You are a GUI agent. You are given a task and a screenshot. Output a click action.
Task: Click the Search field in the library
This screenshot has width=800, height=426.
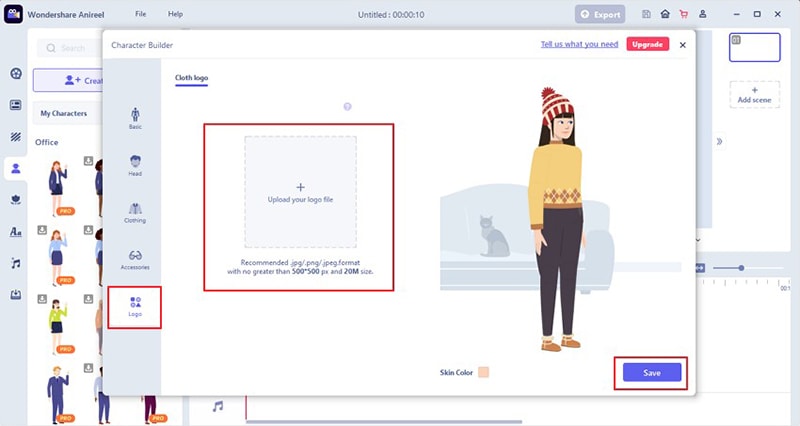pyautogui.click(x=69, y=48)
